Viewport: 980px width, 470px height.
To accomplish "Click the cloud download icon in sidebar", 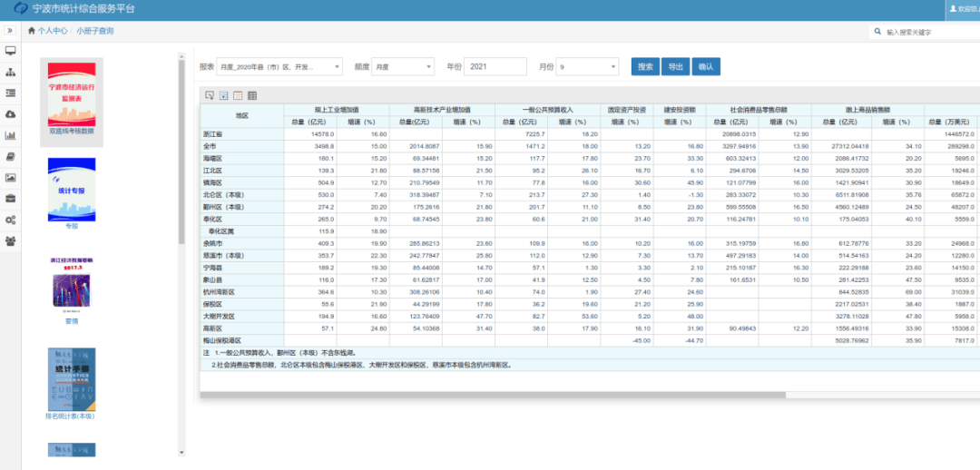I will 11,114.
